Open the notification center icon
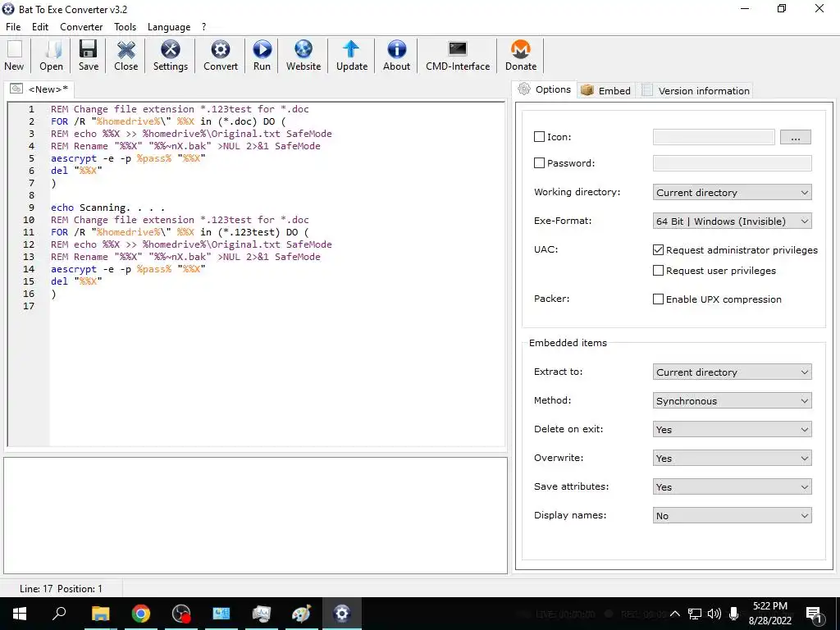 [815, 615]
